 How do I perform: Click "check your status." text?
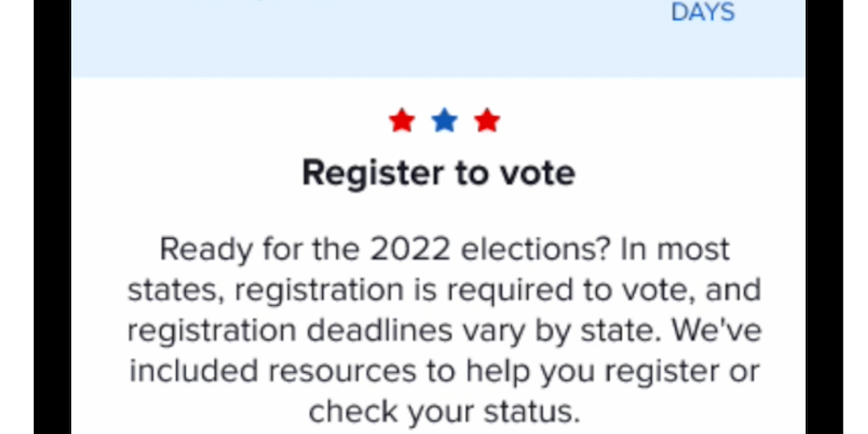(x=444, y=411)
